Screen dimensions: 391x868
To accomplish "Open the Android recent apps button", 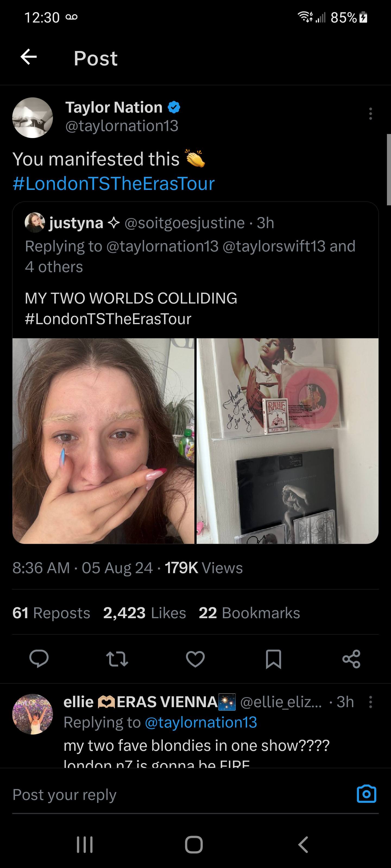I will 85,844.
